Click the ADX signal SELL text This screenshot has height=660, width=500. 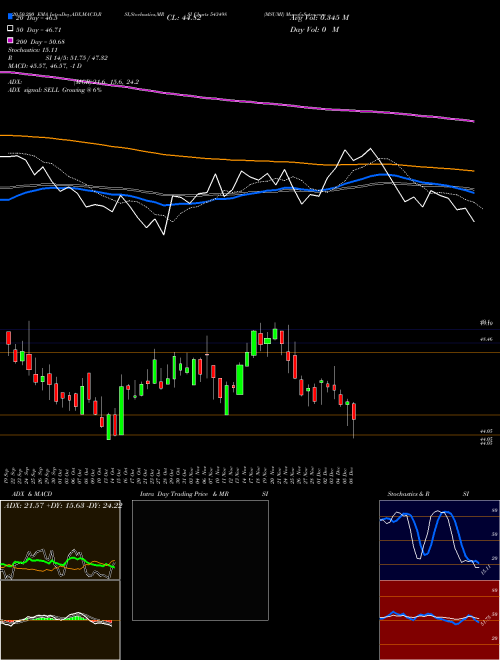pyautogui.click(x=55, y=90)
